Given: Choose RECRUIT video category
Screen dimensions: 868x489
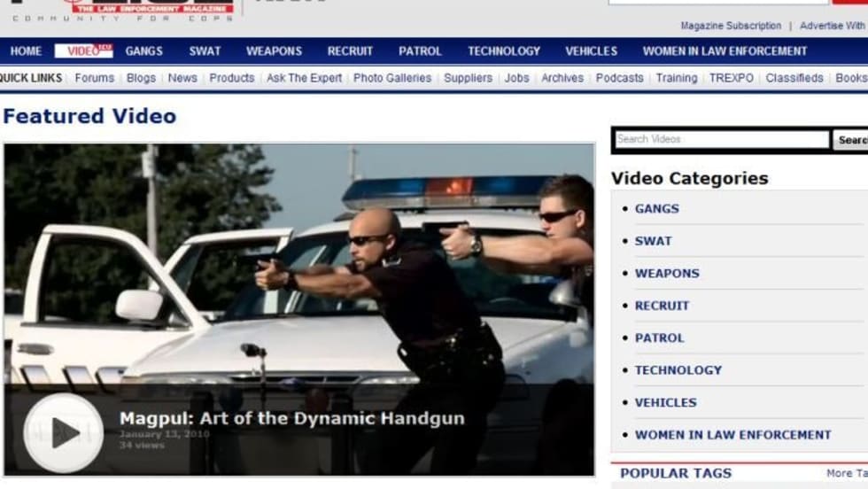Looking at the screenshot, I should 661,306.
